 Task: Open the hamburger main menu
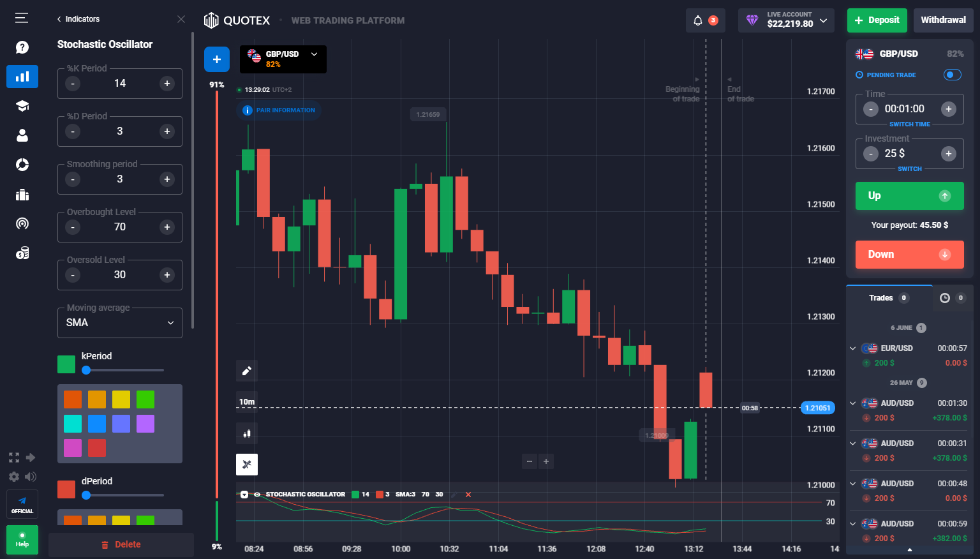22,18
